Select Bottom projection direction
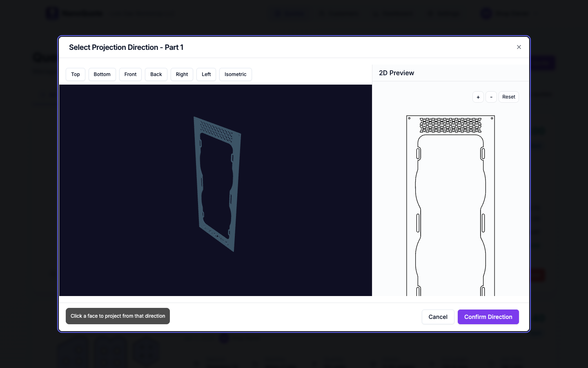Screen dimensions: 588x368 102,74
